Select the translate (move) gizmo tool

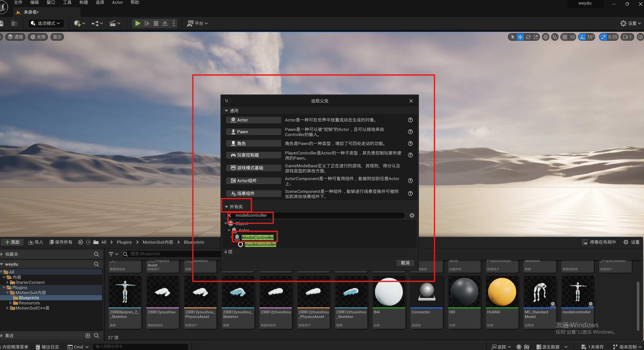pos(520,37)
